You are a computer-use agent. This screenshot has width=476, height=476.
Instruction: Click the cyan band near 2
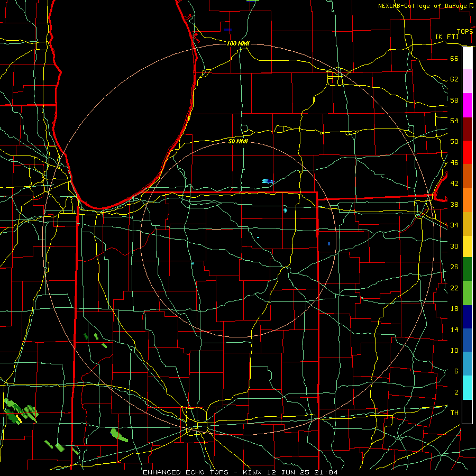(x=467, y=388)
